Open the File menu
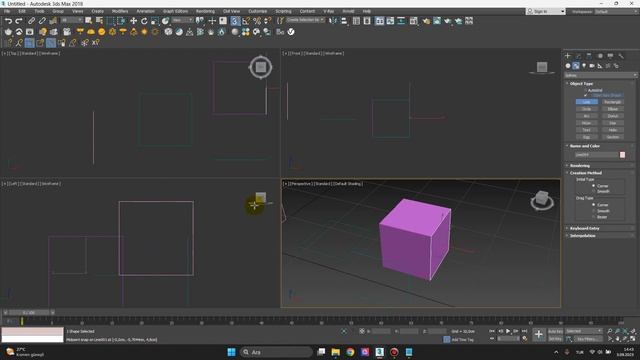640x360 pixels. [7, 11]
